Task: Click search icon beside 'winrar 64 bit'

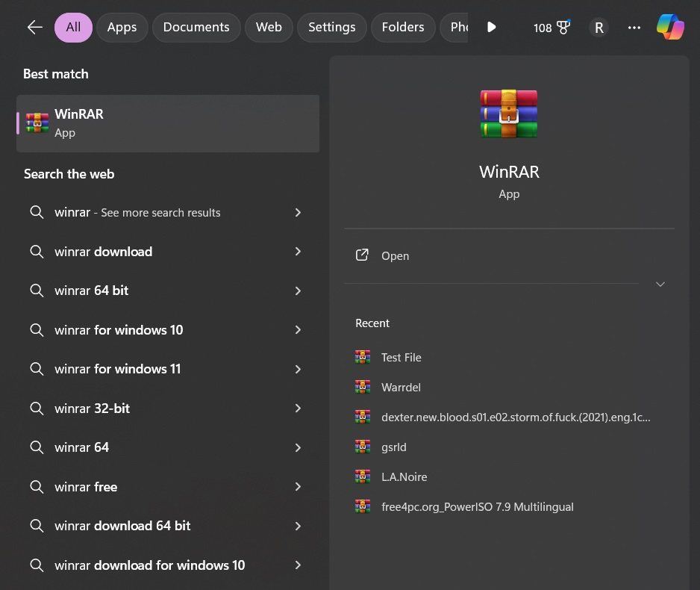Action: click(37, 291)
